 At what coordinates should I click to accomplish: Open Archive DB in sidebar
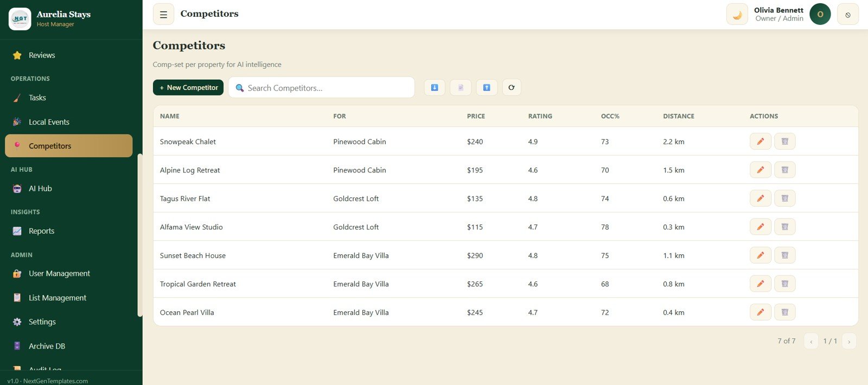pos(68,346)
